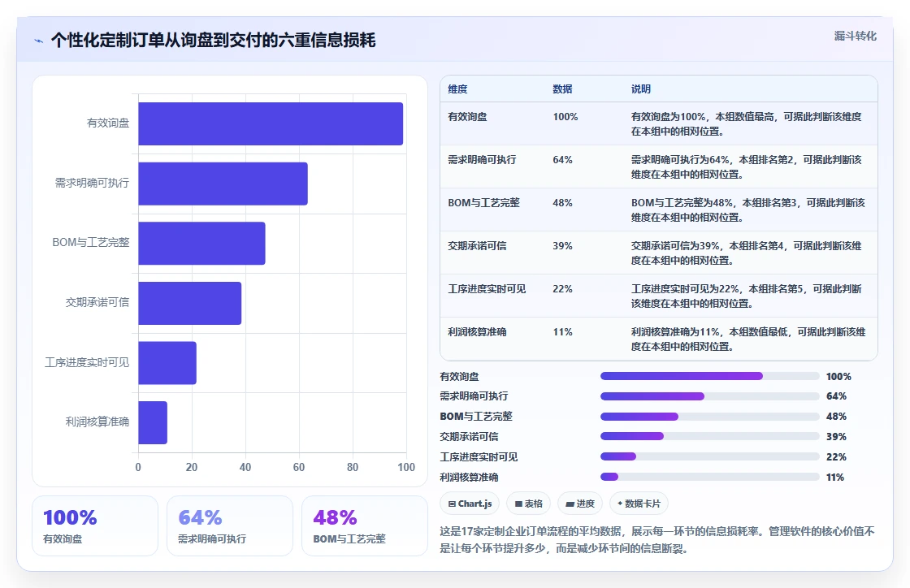Click the 39% table data cell

pyautogui.click(x=562, y=245)
